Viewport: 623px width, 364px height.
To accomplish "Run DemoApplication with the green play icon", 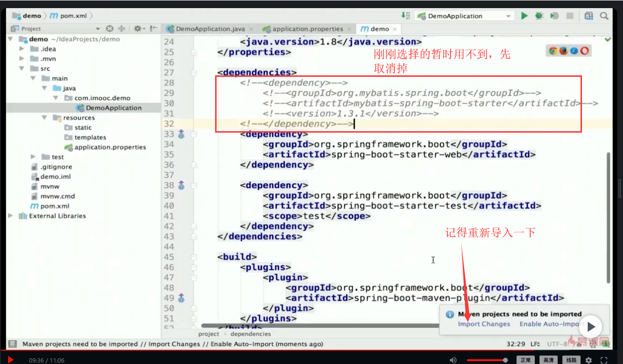I will [x=524, y=16].
